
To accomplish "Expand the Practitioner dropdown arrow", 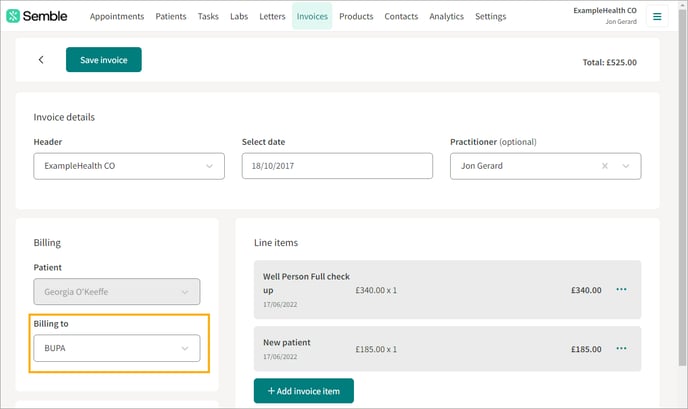I will tap(626, 166).
